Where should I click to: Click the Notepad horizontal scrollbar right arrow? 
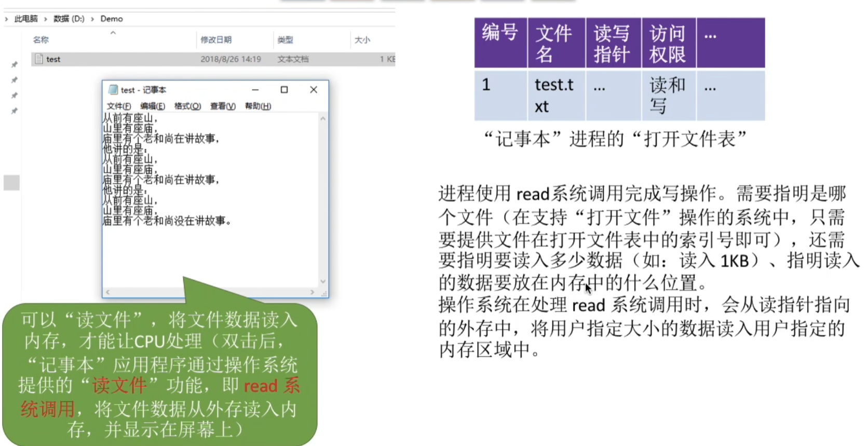[x=312, y=292]
